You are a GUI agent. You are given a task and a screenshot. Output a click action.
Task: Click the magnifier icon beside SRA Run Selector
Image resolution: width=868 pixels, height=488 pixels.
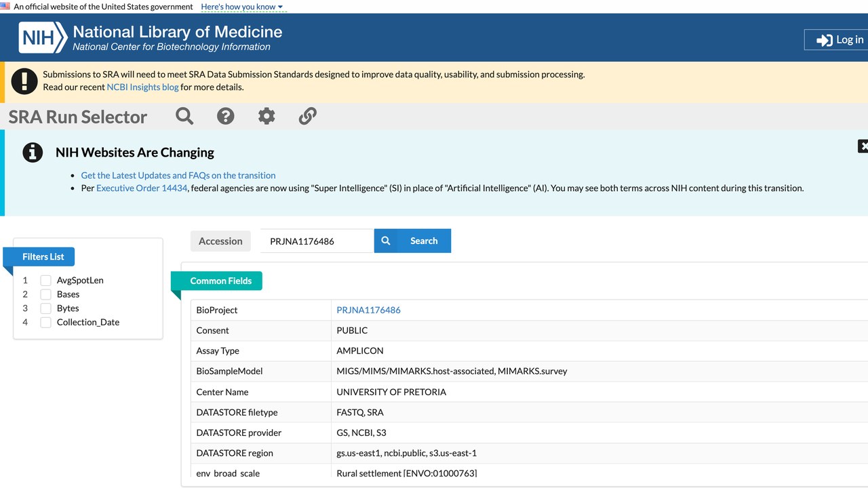[x=184, y=116]
